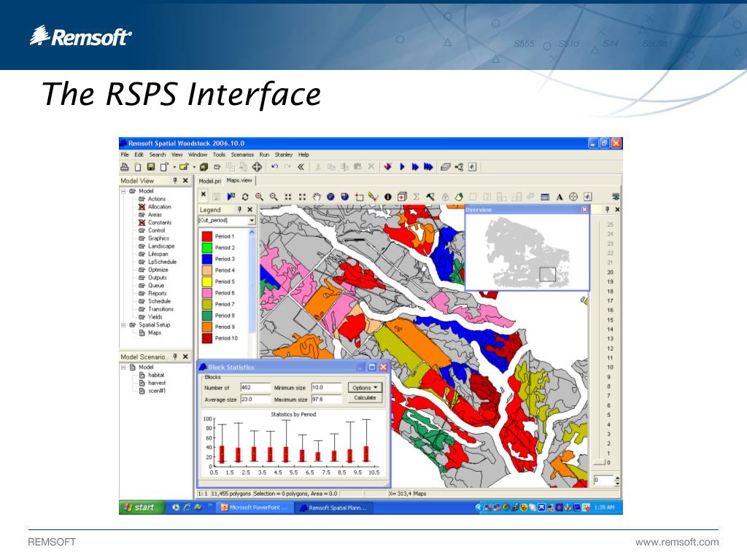The height and width of the screenshot is (560, 747).
Task: Collapse the Spatial Setup tree node
Action: [123, 324]
